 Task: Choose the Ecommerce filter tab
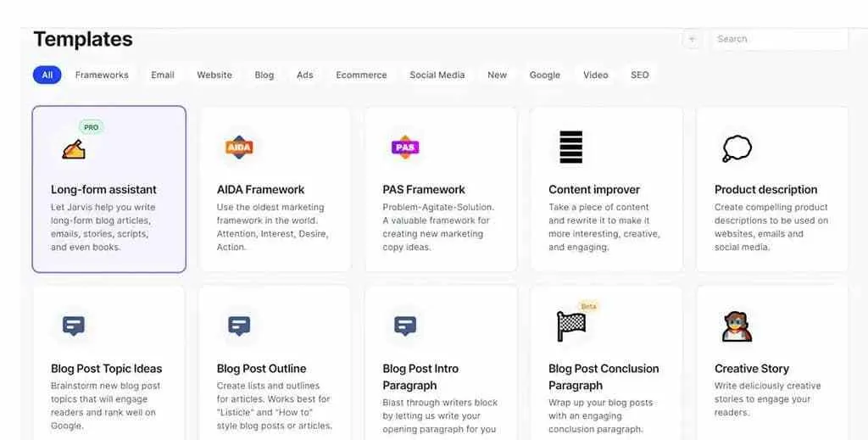pyautogui.click(x=361, y=75)
